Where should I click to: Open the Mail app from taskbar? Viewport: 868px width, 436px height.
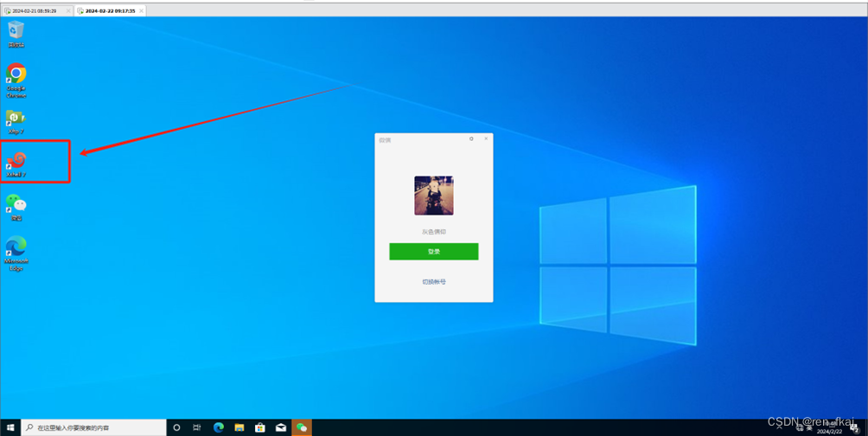[x=281, y=427]
